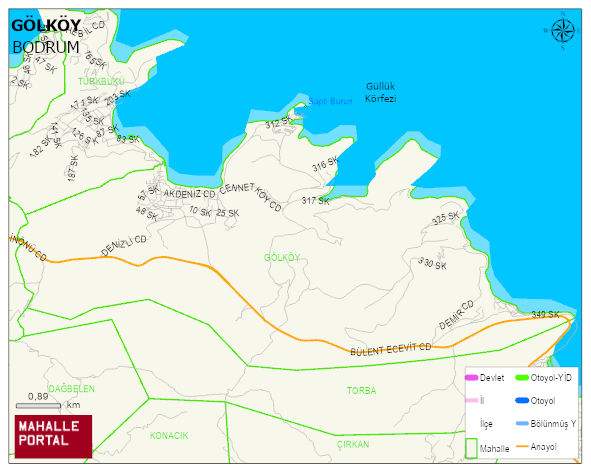Click the Bölünmüş Y legend label
Screen dimensions: 591x472
tap(553, 424)
